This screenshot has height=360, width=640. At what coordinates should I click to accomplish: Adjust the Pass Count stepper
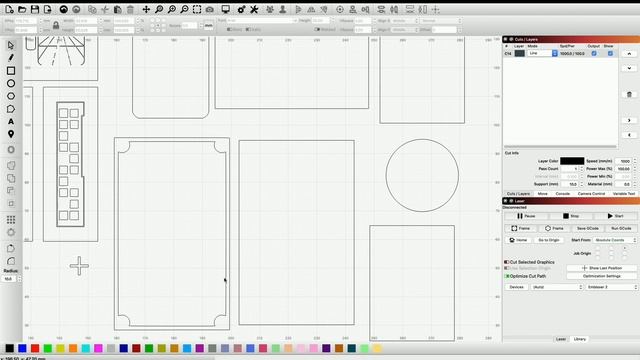(582, 169)
